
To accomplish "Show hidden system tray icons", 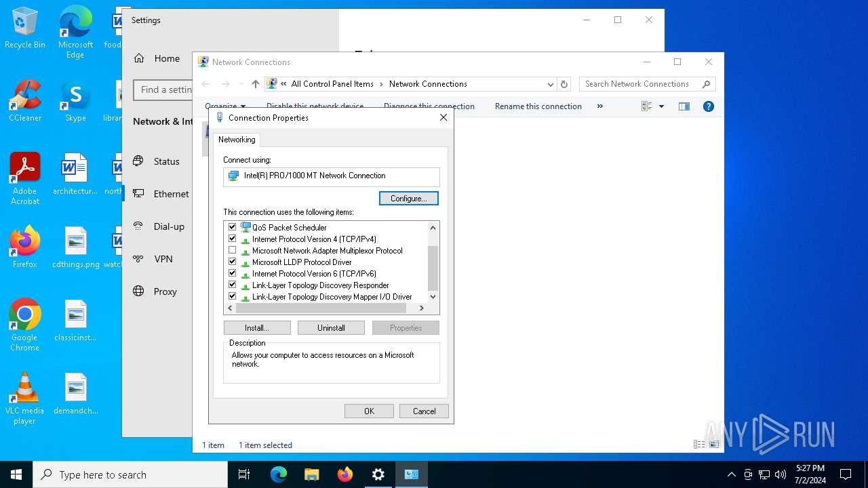I will (x=731, y=474).
